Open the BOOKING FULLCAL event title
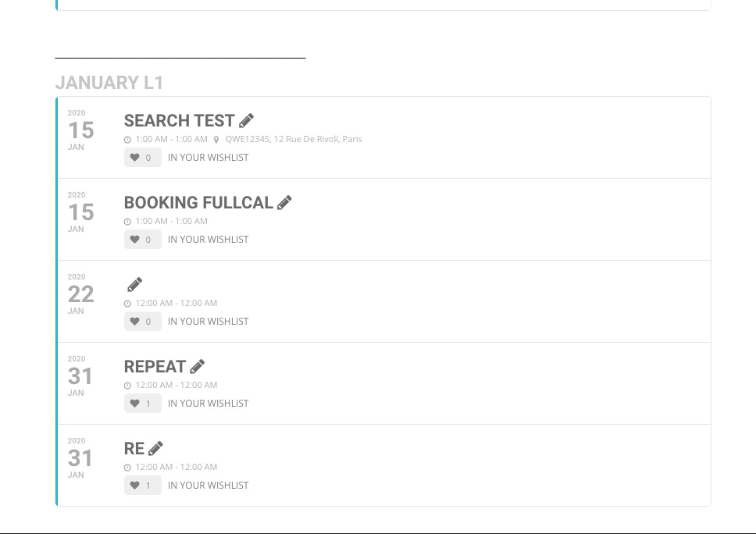 [198, 203]
